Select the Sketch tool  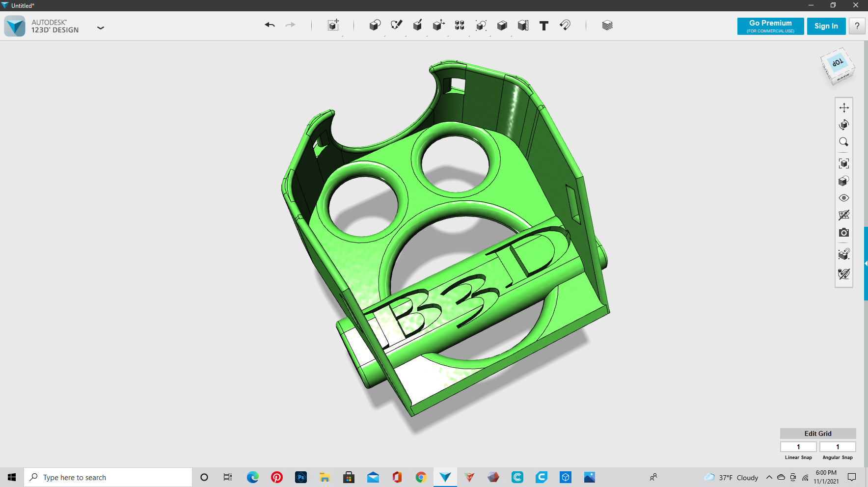397,25
